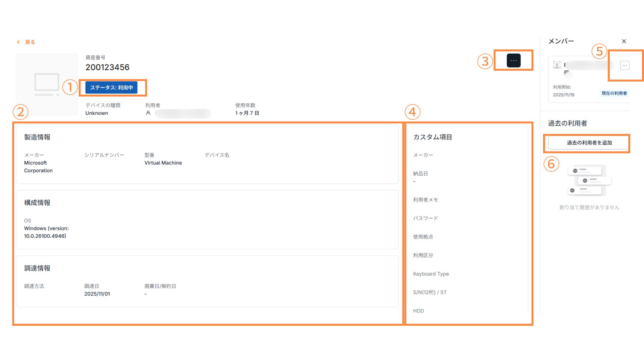Click the 現在の利用者 tag

[x=614, y=93]
